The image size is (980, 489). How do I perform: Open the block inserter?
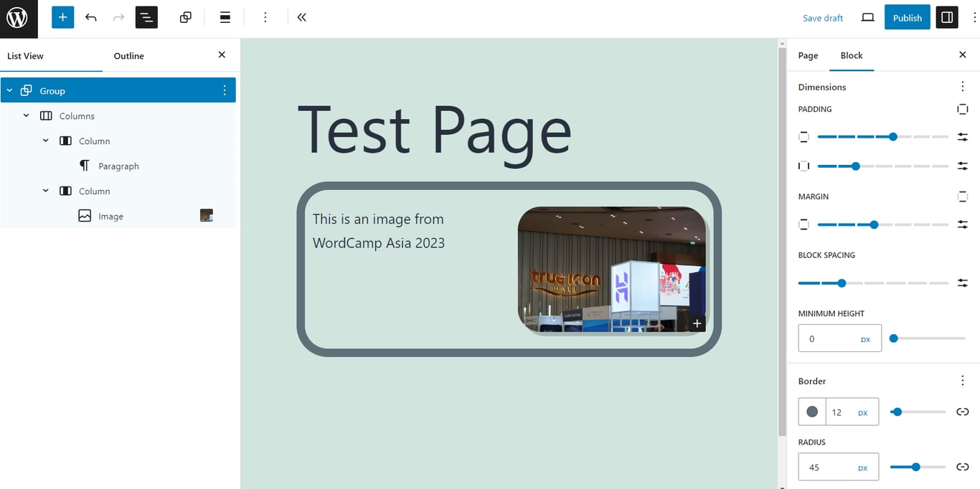62,16
